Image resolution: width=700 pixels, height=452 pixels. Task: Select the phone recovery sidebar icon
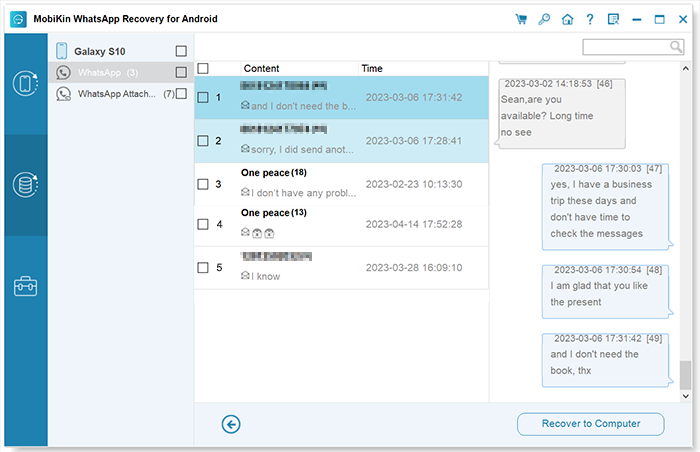click(x=25, y=83)
